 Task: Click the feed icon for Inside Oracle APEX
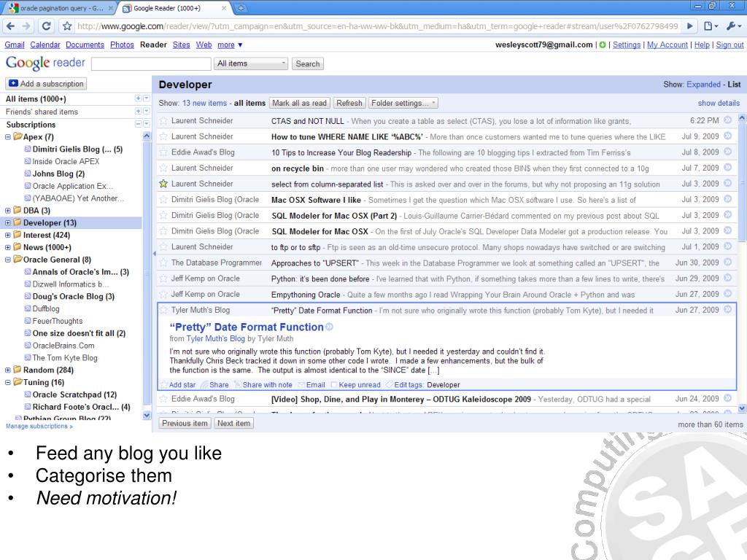(x=28, y=161)
